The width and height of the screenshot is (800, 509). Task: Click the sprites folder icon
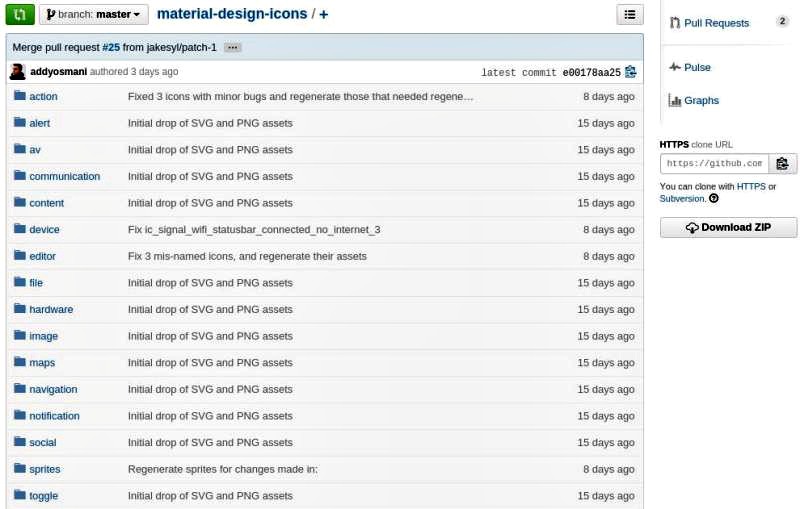click(20, 468)
